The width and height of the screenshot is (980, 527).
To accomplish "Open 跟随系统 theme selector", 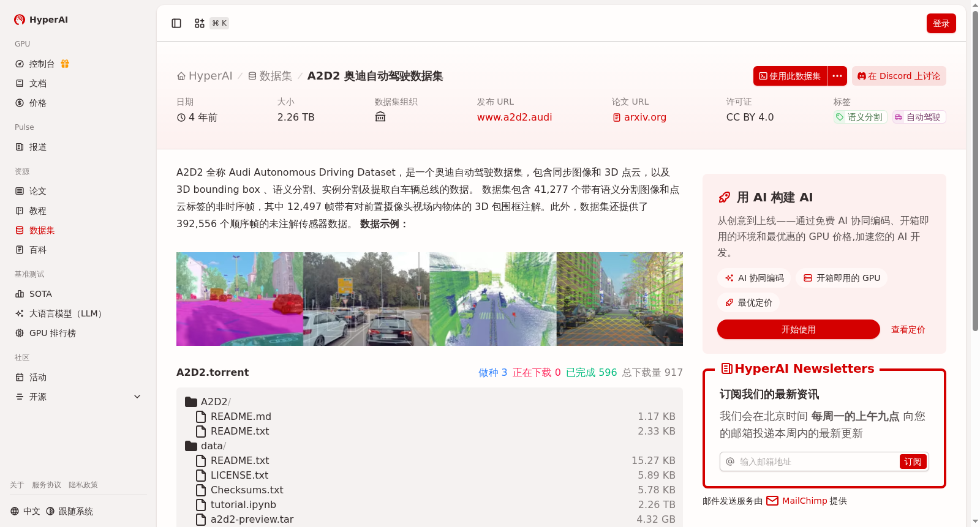I will point(69,511).
